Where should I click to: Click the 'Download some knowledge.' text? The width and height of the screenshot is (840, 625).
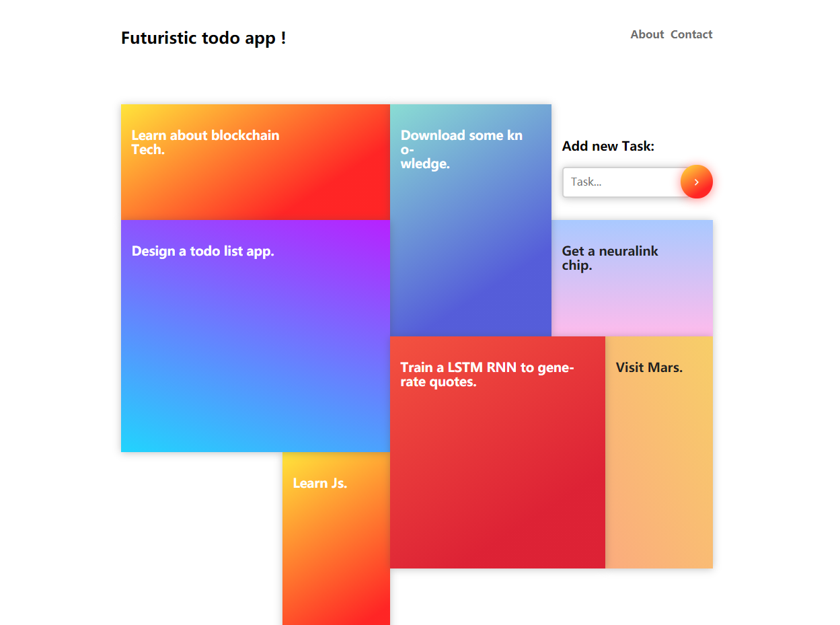(x=461, y=149)
